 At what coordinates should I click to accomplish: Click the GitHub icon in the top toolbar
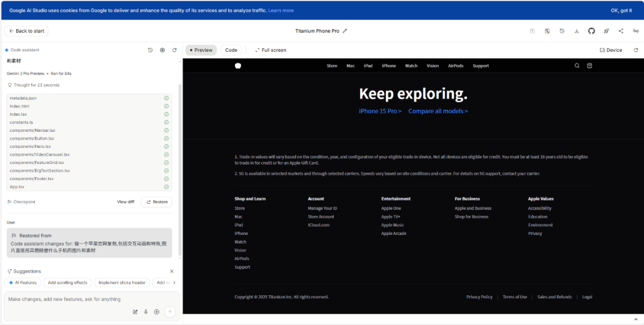tap(592, 31)
